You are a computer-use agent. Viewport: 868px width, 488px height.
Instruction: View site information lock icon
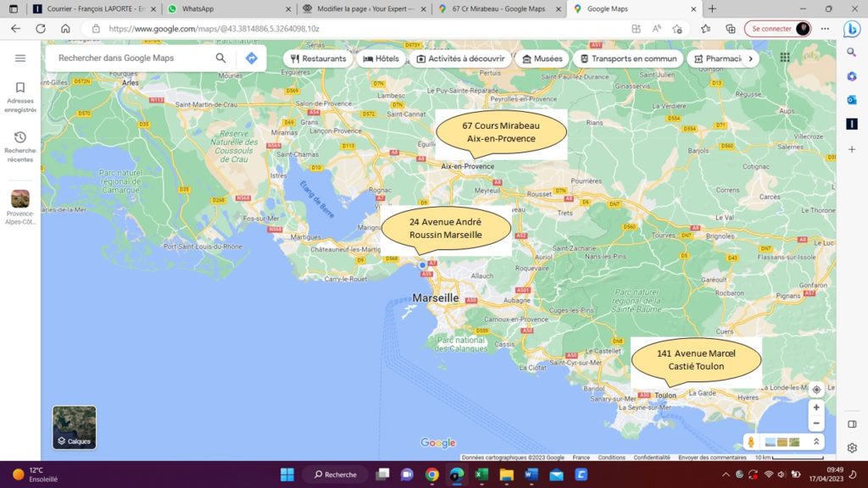click(x=96, y=29)
